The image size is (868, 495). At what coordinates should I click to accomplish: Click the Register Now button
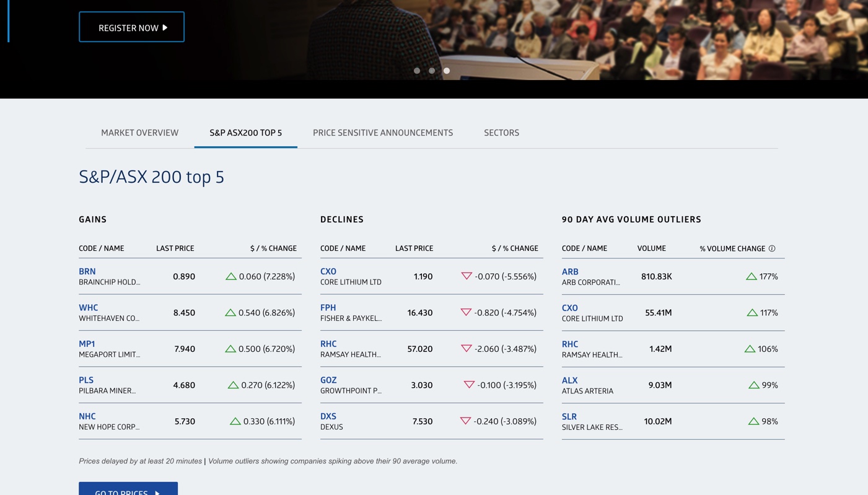[131, 27]
